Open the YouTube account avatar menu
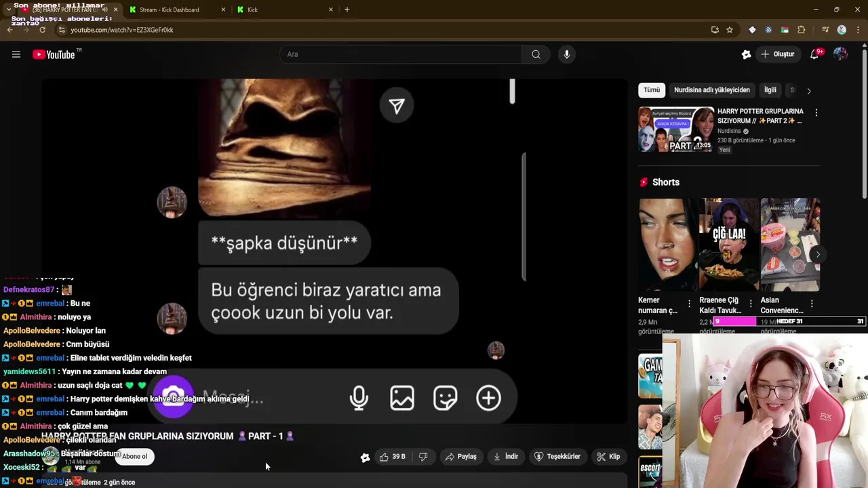868x488 pixels. [840, 54]
